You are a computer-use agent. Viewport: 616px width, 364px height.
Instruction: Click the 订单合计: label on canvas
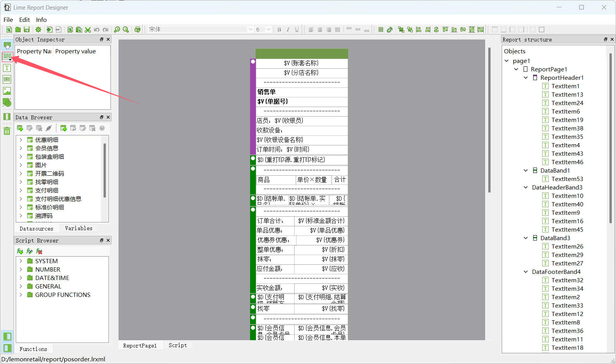point(270,221)
